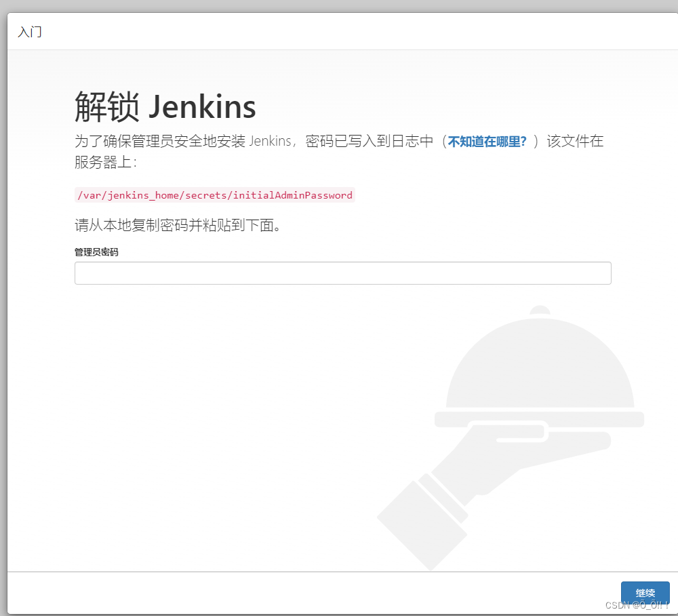Open the 不知道在哪里? help link

[487, 142]
